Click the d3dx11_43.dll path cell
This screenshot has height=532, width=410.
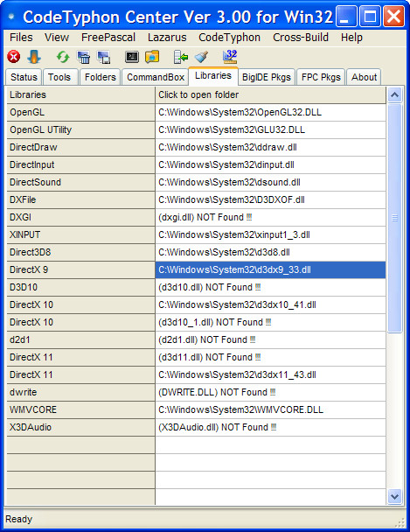point(270,374)
